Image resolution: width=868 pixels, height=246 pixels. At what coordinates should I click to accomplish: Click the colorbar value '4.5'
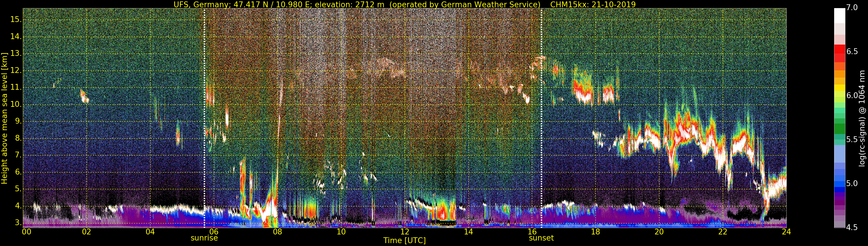coord(852,227)
